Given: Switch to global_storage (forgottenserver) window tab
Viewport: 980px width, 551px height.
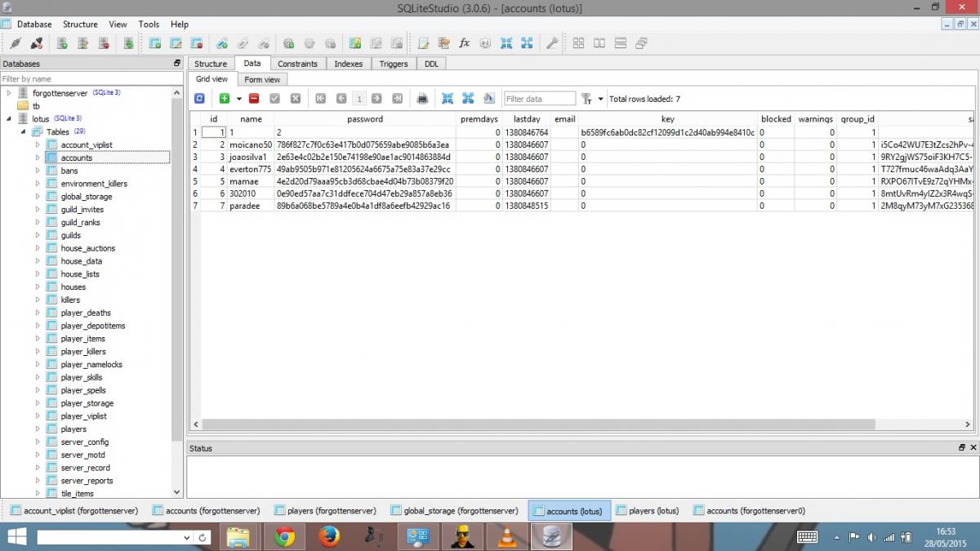Looking at the screenshot, I should point(453,511).
